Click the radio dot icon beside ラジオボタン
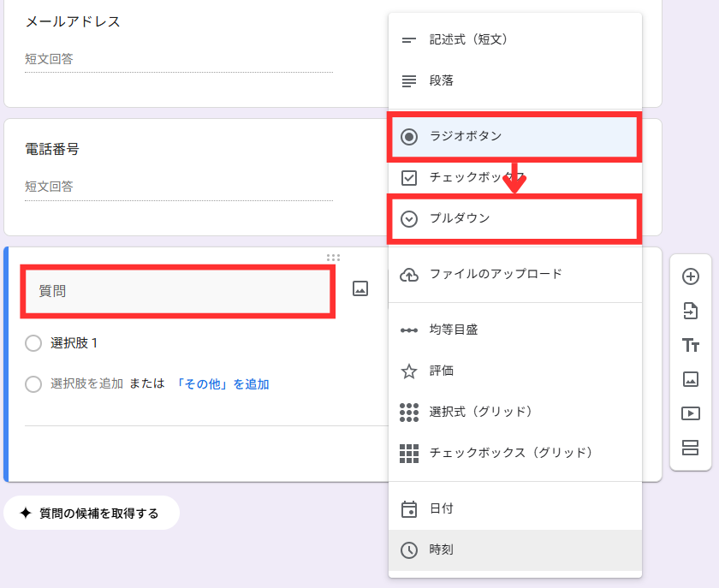The height and width of the screenshot is (588, 719). coord(409,137)
